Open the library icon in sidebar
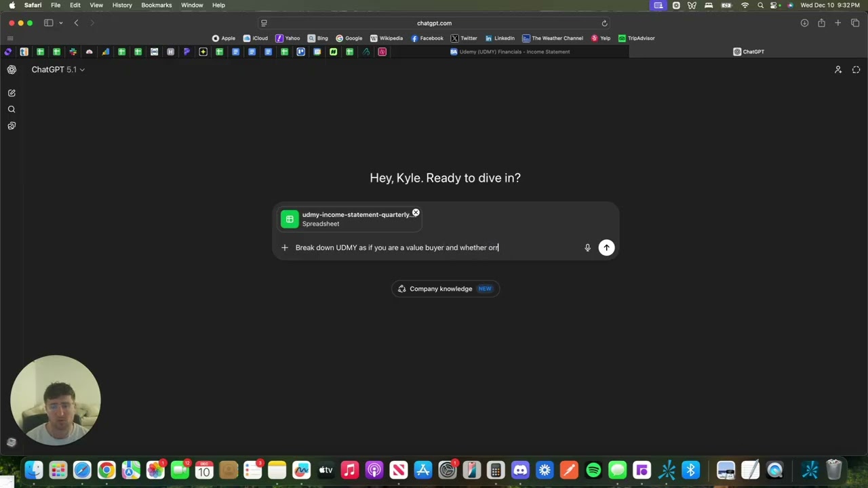 point(12,125)
